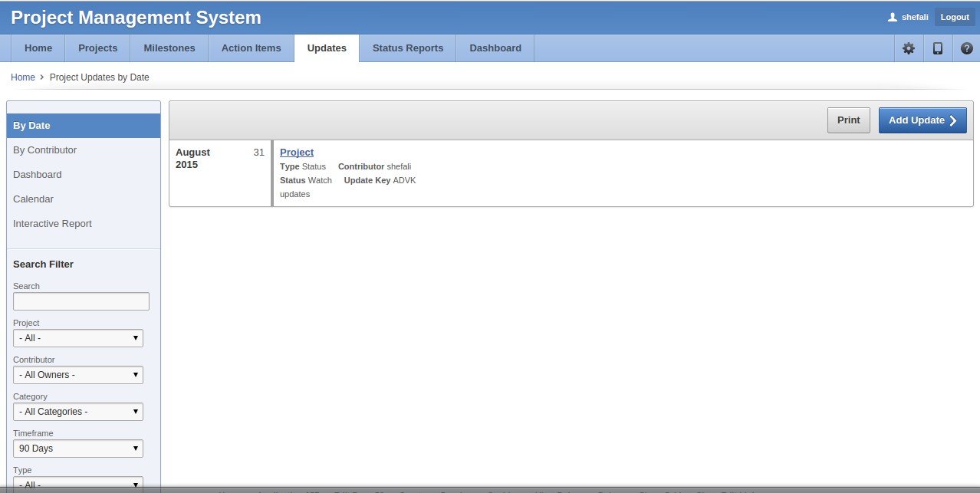The image size is (980, 493).
Task: Log out using the Logout button
Action: pyautogui.click(x=955, y=17)
